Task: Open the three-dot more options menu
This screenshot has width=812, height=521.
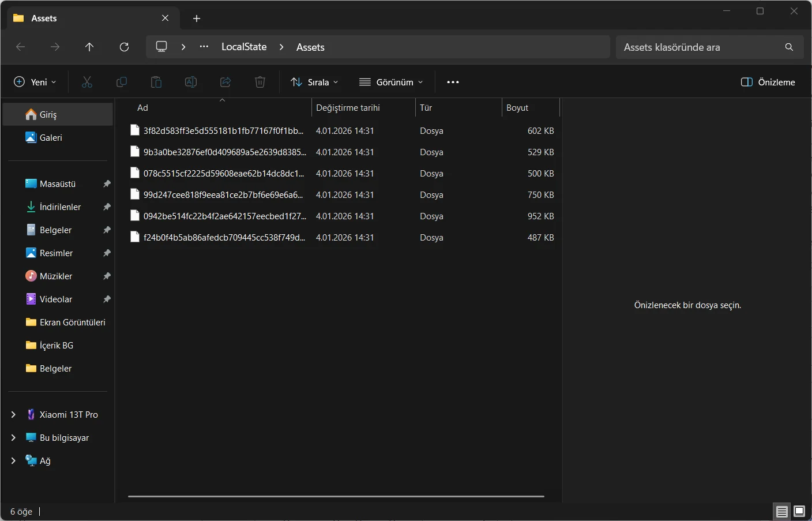Action: (453, 82)
